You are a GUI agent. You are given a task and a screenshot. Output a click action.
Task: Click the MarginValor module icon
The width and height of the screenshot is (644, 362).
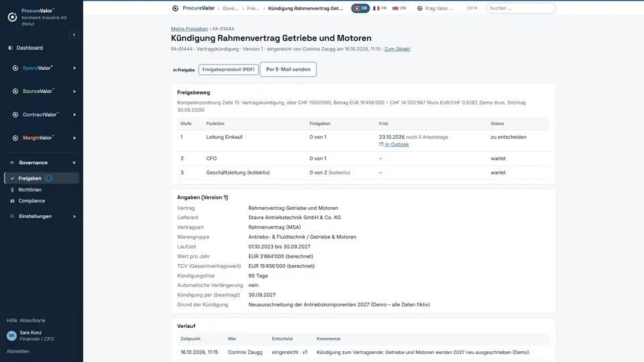pyautogui.click(x=15, y=138)
